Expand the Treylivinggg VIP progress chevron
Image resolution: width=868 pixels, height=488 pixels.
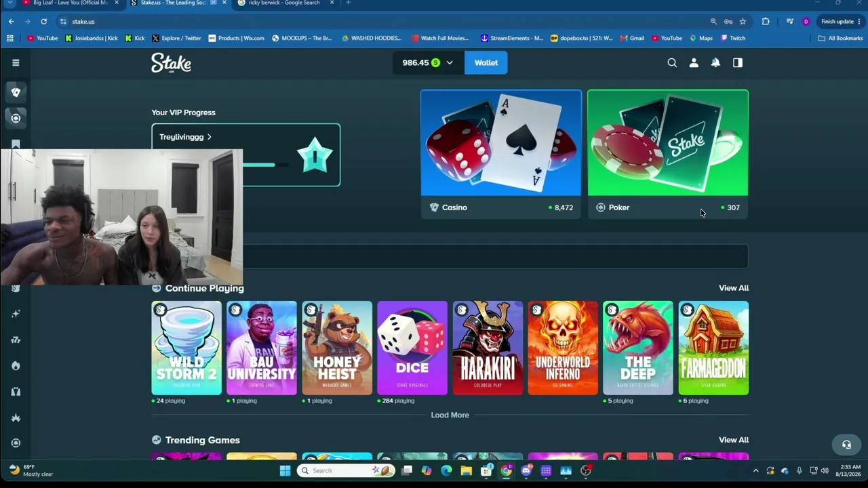coord(209,137)
